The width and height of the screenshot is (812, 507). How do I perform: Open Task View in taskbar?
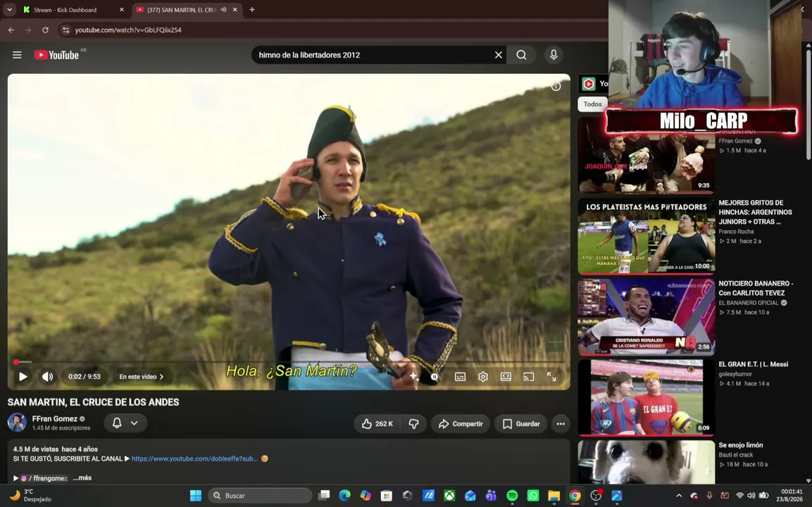(x=324, y=496)
